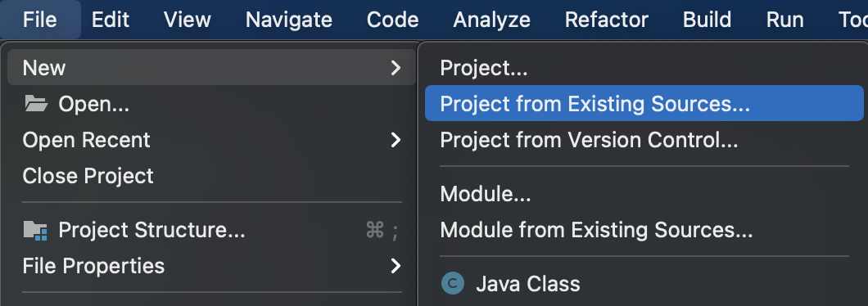This screenshot has height=306, width=868.
Task: Open the Run menu
Action: click(785, 20)
